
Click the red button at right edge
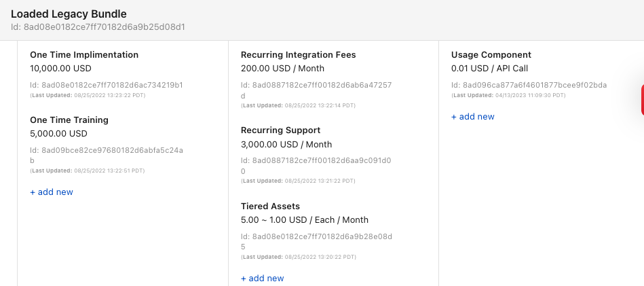coord(641,101)
